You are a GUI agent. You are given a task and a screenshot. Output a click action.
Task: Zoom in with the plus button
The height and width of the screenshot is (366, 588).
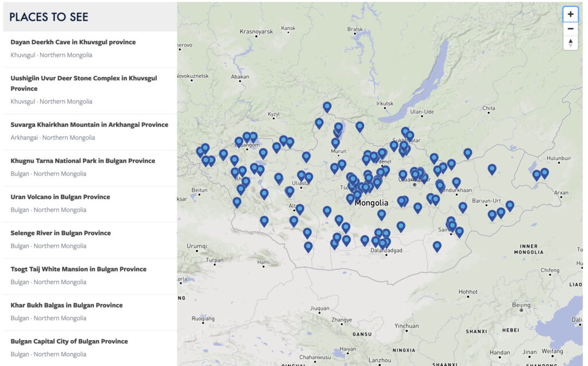click(x=570, y=14)
